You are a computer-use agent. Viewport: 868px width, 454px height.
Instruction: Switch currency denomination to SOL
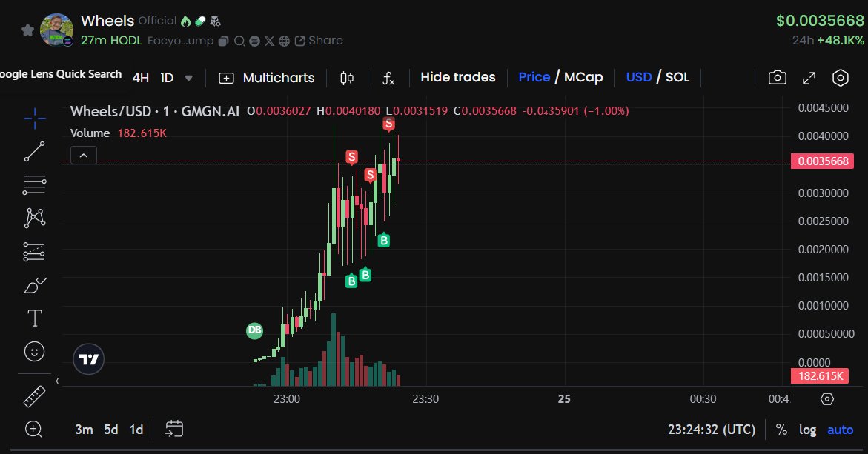click(x=677, y=78)
